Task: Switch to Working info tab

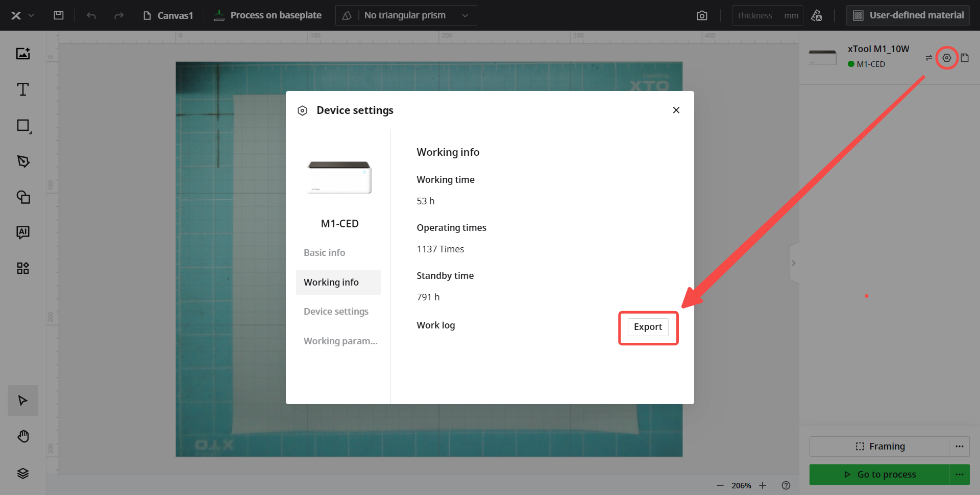Action: (x=338, y=282)
